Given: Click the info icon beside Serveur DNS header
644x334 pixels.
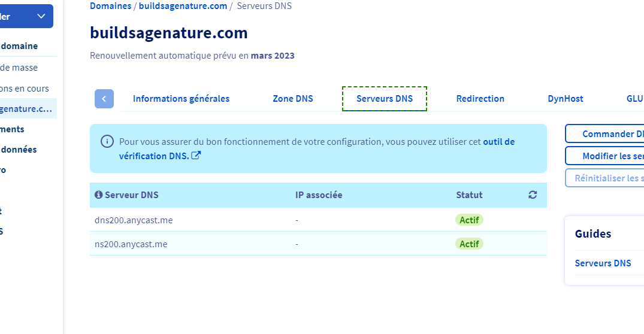Looking at the screenshot, I should pyautogui.click(x=98, y=195).
